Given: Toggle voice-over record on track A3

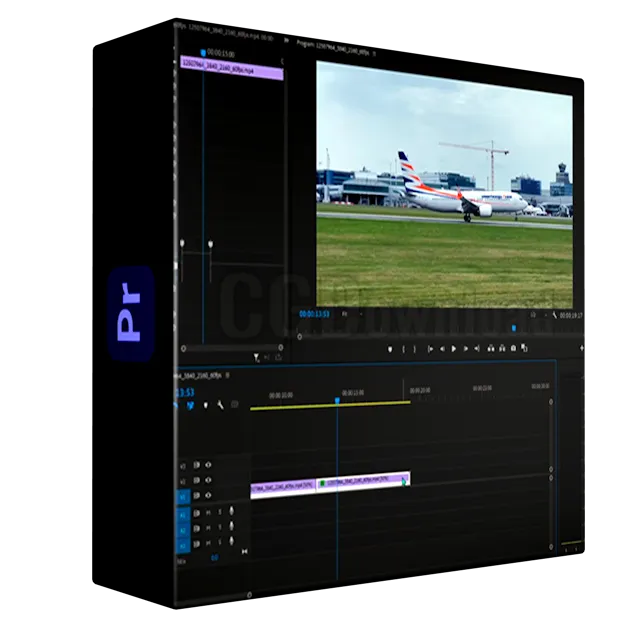Looking at the screenshot, I should click(232, 542).
